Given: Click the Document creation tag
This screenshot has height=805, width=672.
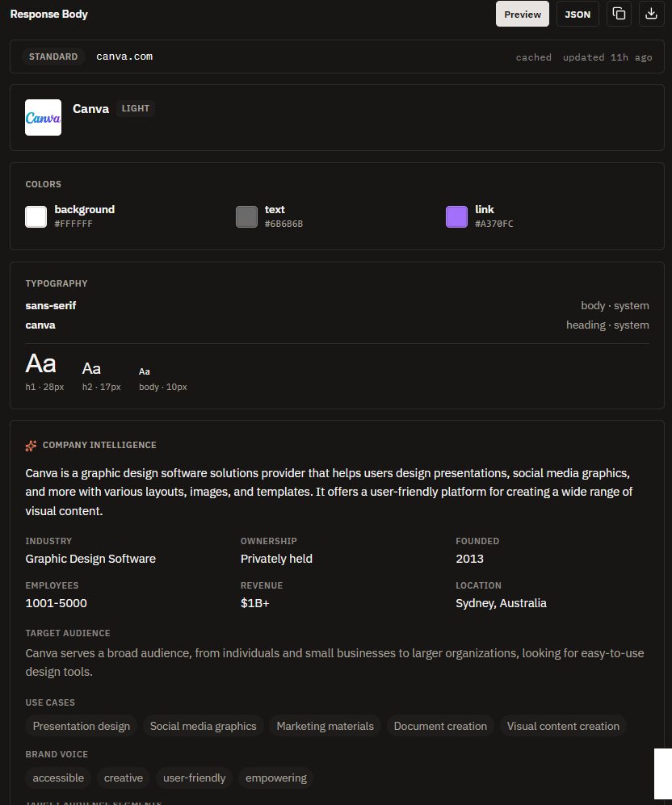Looking at the screenshot, I should pos(440,726).
